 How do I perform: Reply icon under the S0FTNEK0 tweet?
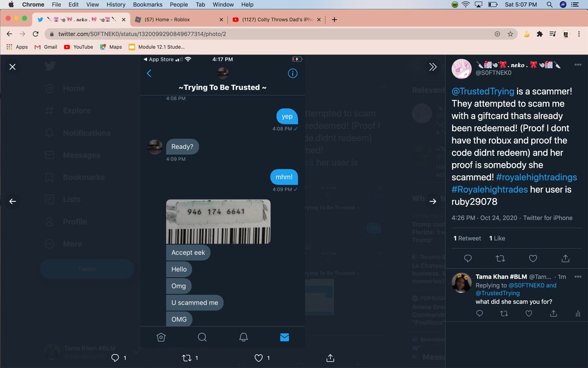click(x=467, y=258)
